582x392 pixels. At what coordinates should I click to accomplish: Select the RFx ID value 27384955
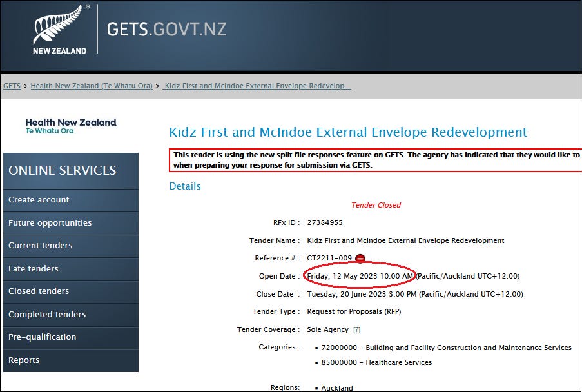325,222
